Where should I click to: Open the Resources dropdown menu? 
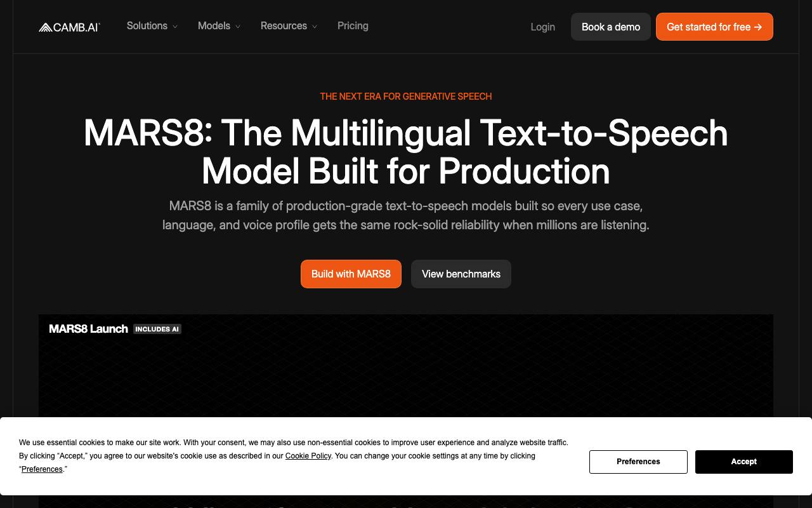(x=289, y=26)
